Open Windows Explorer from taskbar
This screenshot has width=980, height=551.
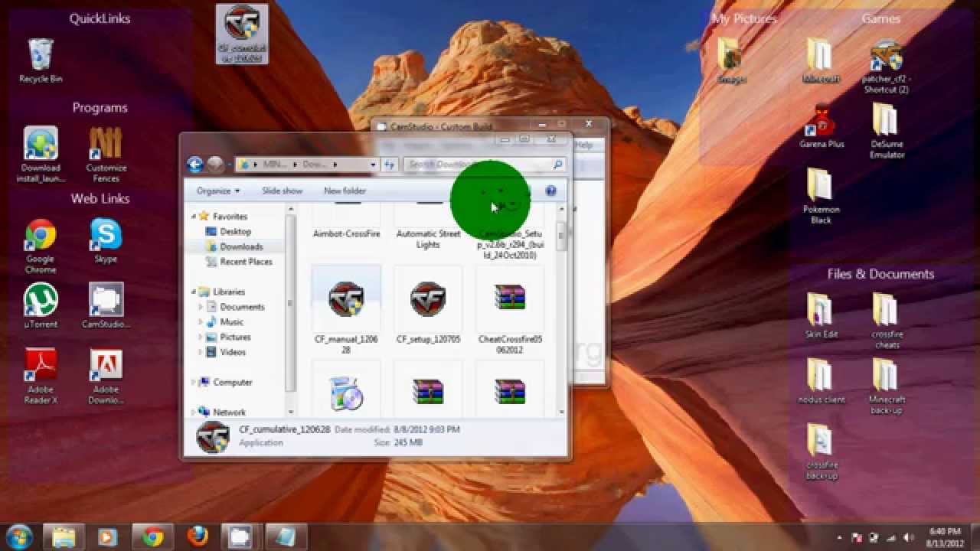pyautogui.click(x=64, y=536)
